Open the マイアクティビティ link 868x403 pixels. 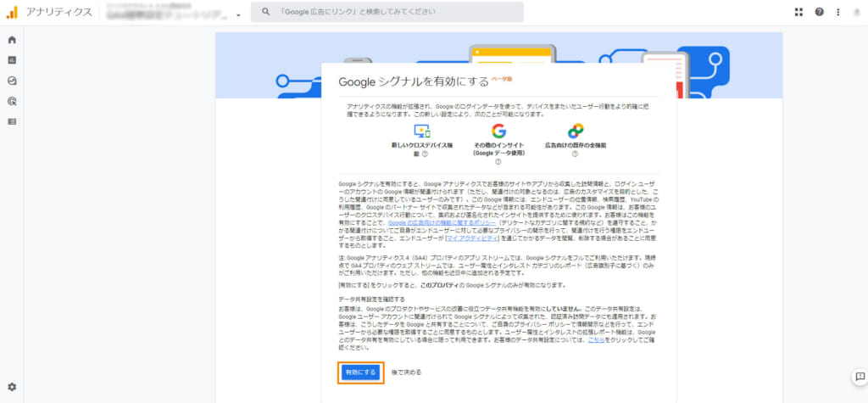[x=474, y=238]
